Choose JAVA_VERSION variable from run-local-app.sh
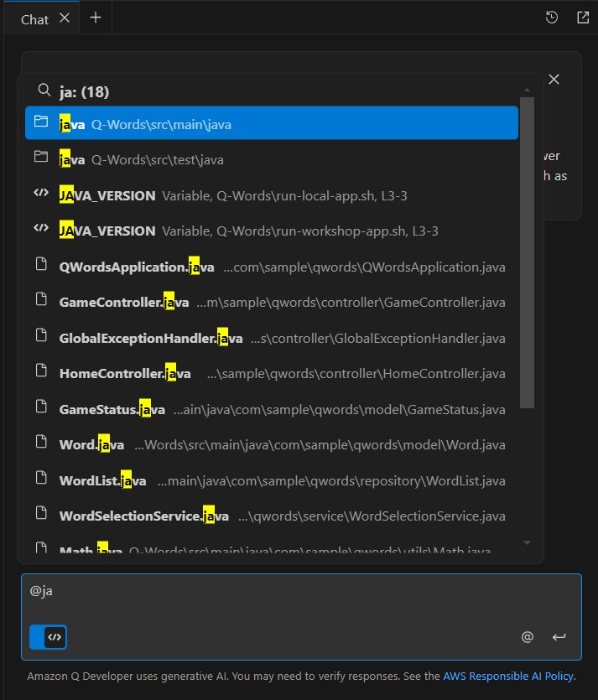 [x=272, y=195]
